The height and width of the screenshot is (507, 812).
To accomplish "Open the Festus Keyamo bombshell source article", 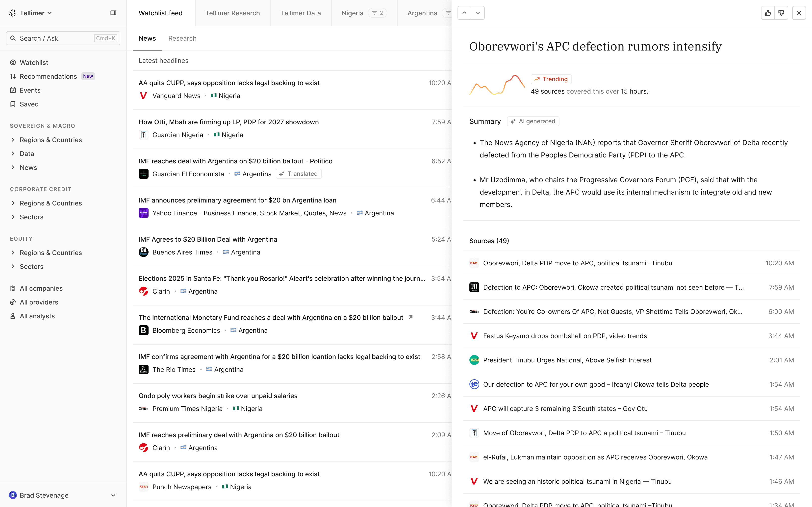I will pyautogui.click(x=565, y=336).
